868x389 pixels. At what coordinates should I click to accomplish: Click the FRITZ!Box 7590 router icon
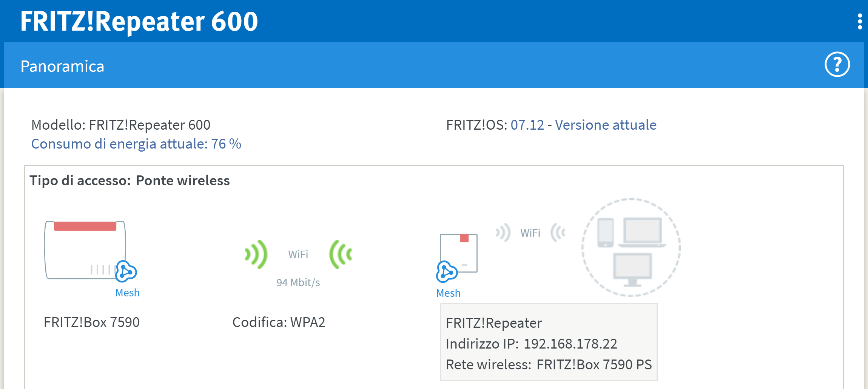click(x=85, y=250)
